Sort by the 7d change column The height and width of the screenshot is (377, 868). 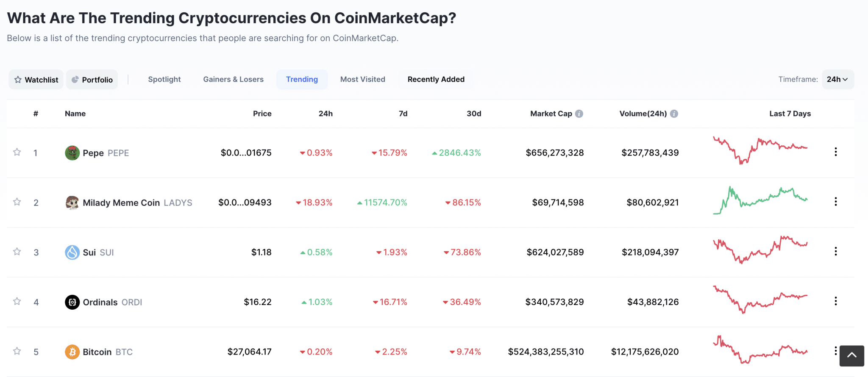click(x=403, y=114)
